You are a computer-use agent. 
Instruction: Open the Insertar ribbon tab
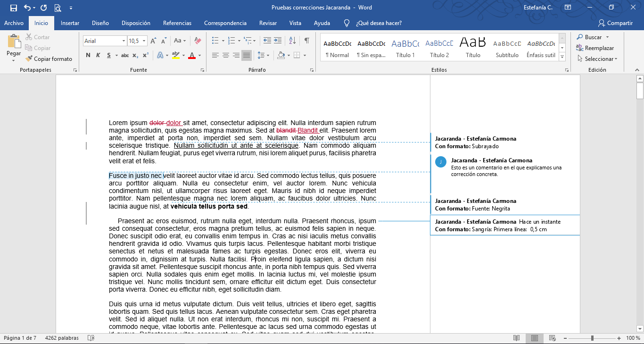pos(70,23)
